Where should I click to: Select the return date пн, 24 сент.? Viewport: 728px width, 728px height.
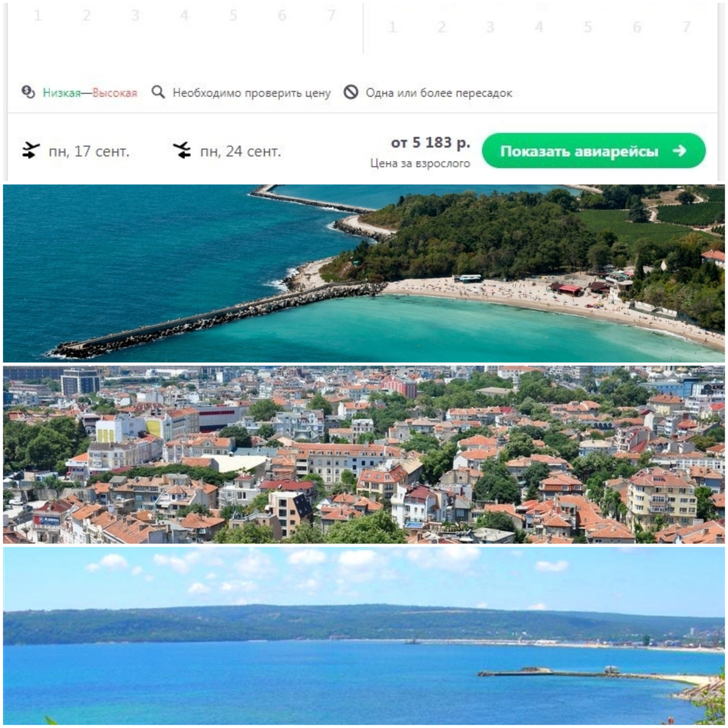click(241, 151)
